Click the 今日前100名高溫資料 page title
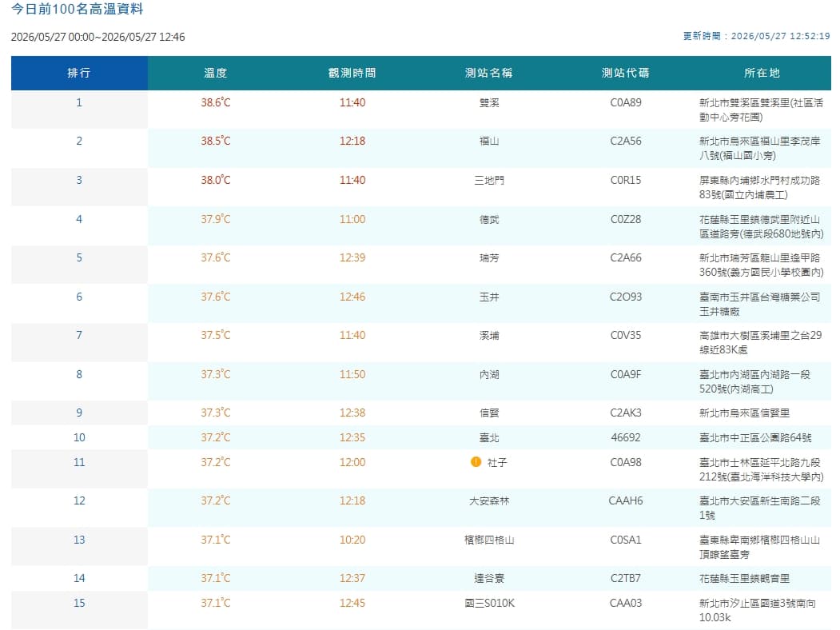This screenshot has height=630, width=840. click(x=78, y=9)
